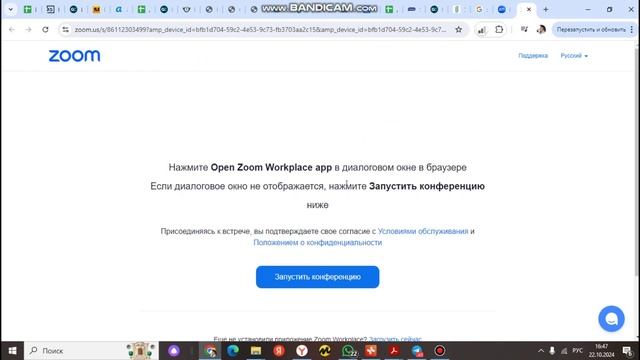This screenshot has height=360, width=640.
Task: Click the taskbar Поиск search box
Action: (x=91, y=351)
